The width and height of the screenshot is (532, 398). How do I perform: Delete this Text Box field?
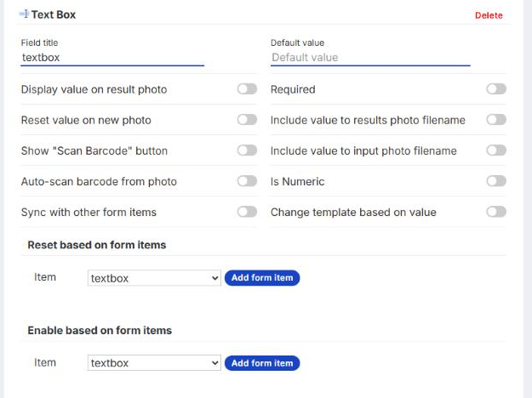[x=489, y=15]
